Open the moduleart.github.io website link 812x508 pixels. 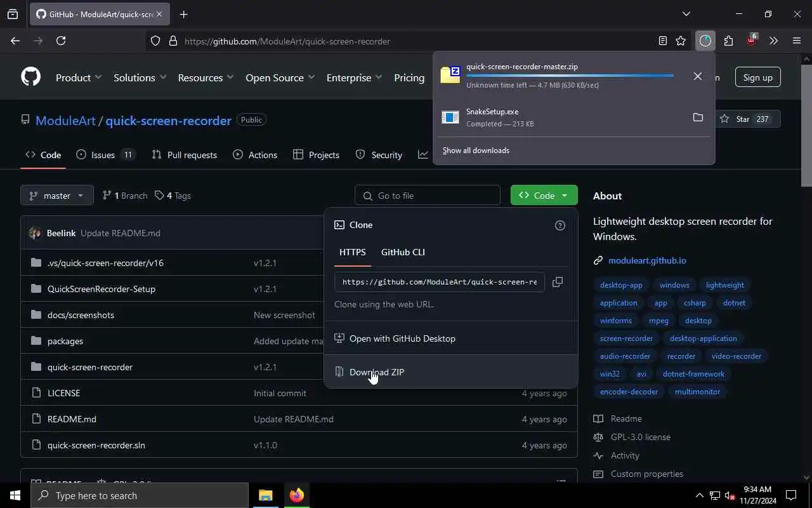[647, 260]
